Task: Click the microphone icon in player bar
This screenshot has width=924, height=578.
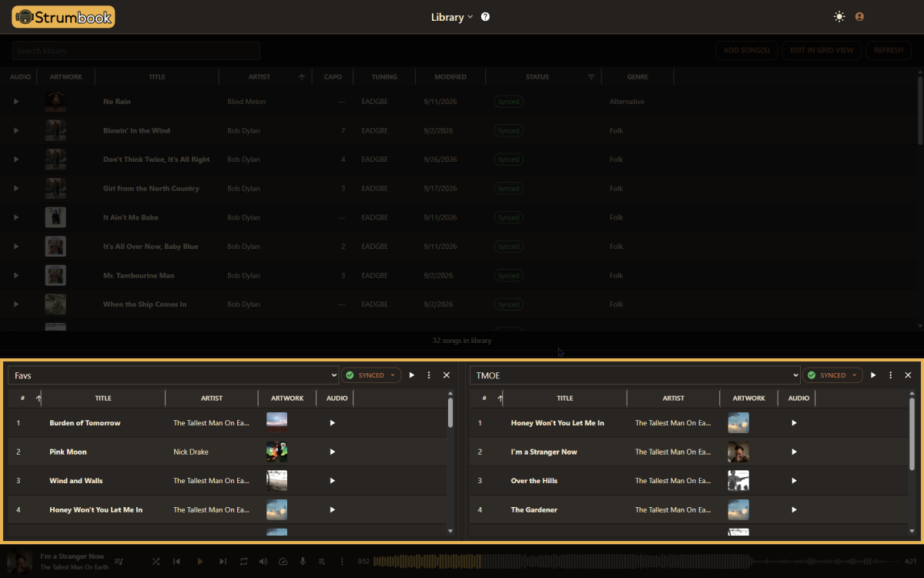Action: coord(303,562)
